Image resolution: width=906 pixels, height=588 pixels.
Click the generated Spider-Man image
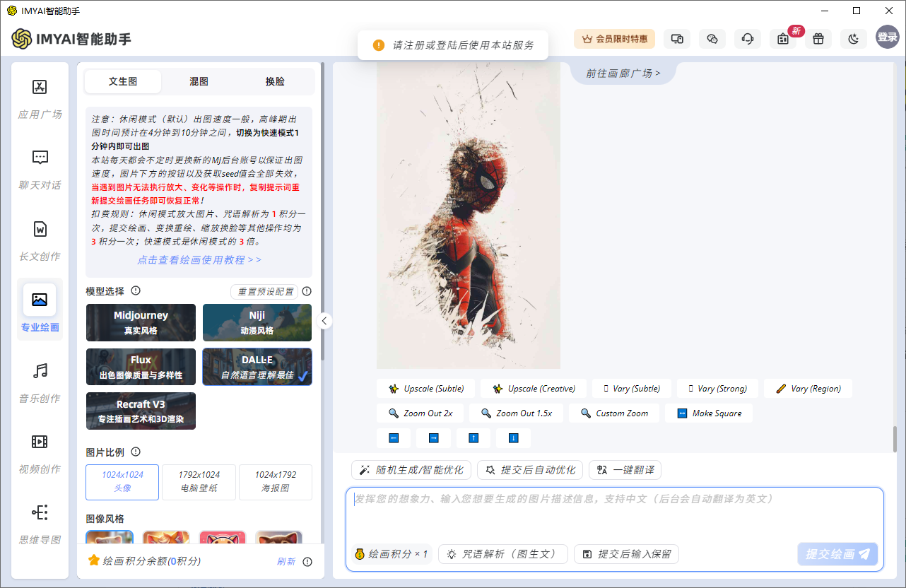pos(469,216)
